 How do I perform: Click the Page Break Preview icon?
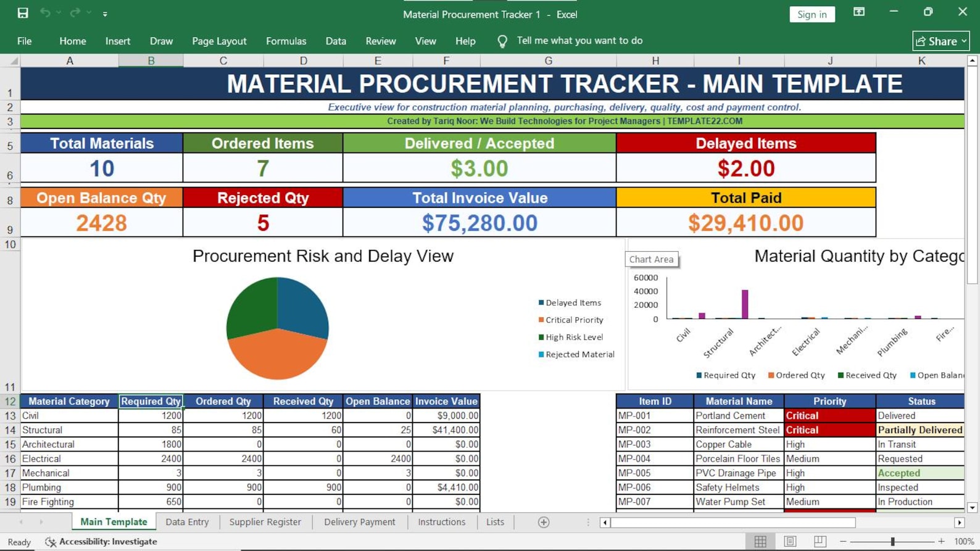pyautogui.click(x=820, y=541)
